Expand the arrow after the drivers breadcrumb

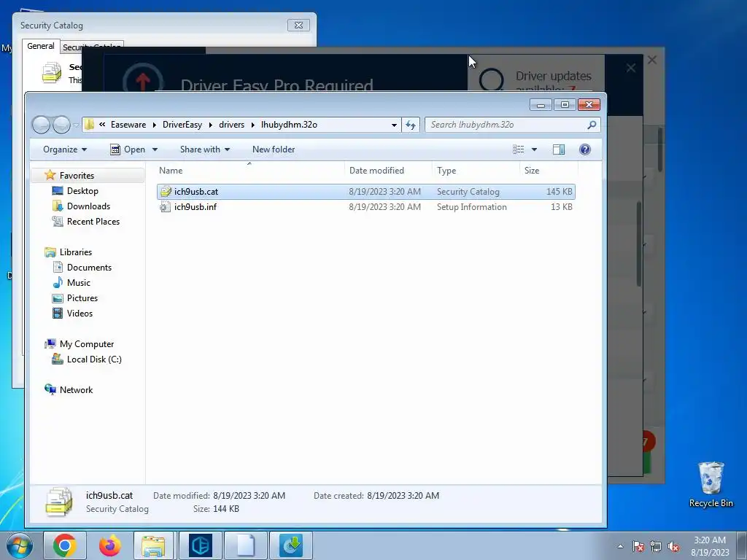[253, 125]
